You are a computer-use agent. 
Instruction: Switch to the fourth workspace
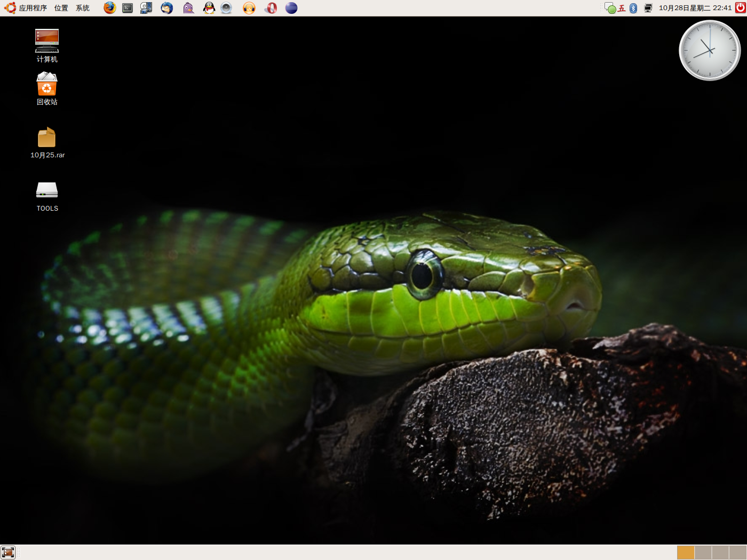[738, 553]
